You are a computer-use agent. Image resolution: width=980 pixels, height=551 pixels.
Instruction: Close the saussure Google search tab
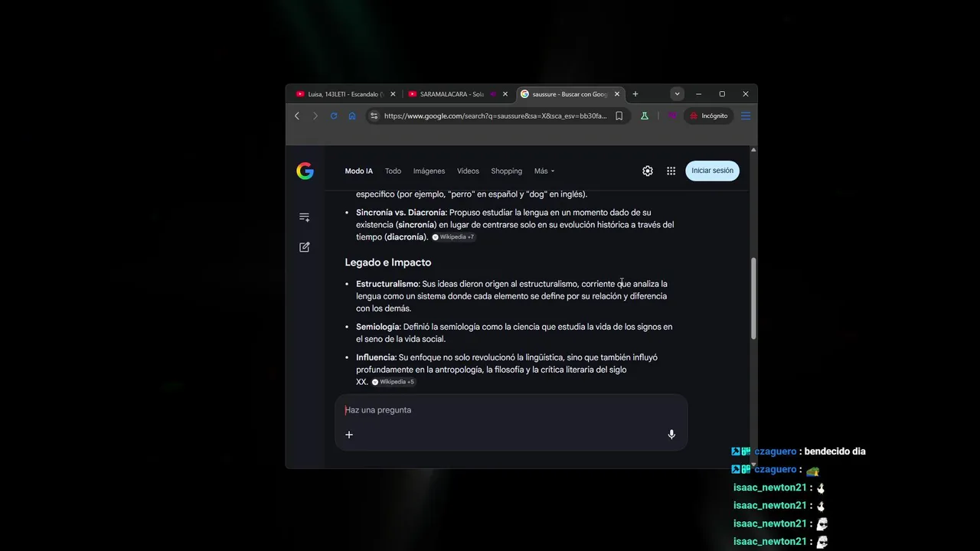[617, 94]
